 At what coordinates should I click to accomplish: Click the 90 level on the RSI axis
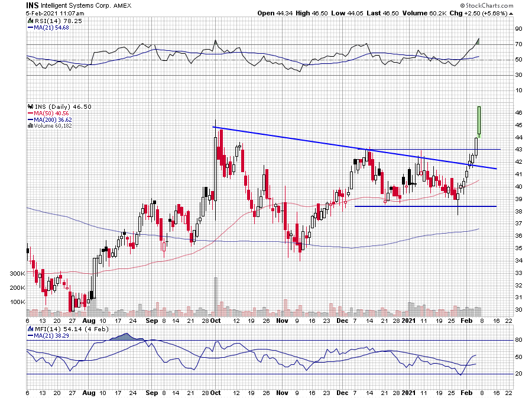519,29
